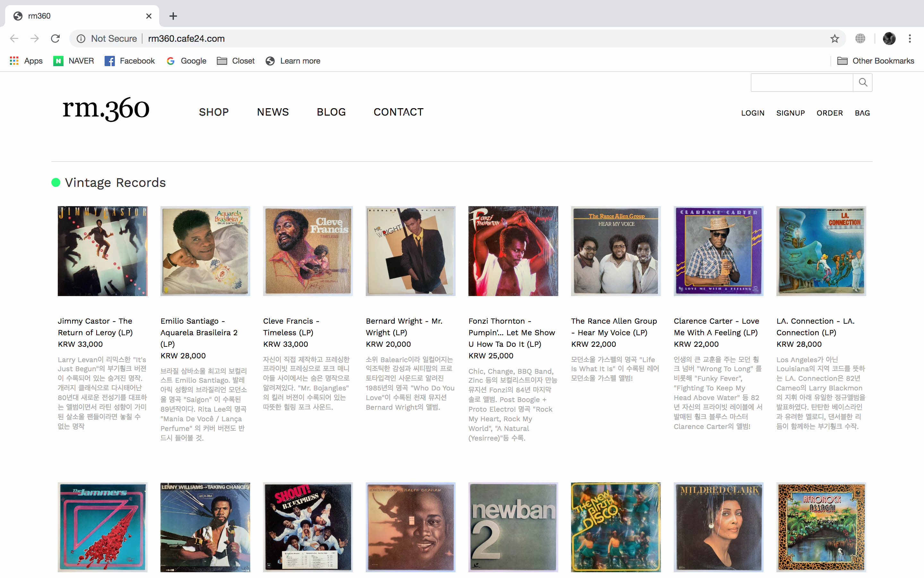
Task: Click title Jimmy Castor - The Return of Leroy
Action: click(96, 327)
